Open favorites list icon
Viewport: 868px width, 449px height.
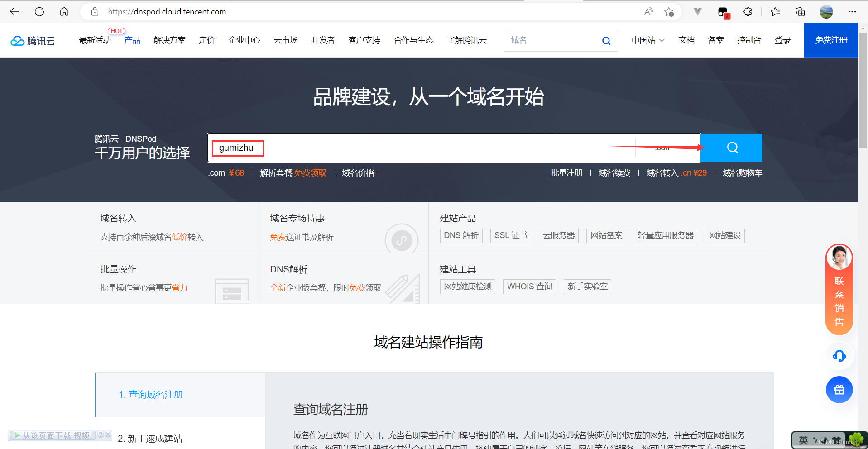[x=775, y=12]
